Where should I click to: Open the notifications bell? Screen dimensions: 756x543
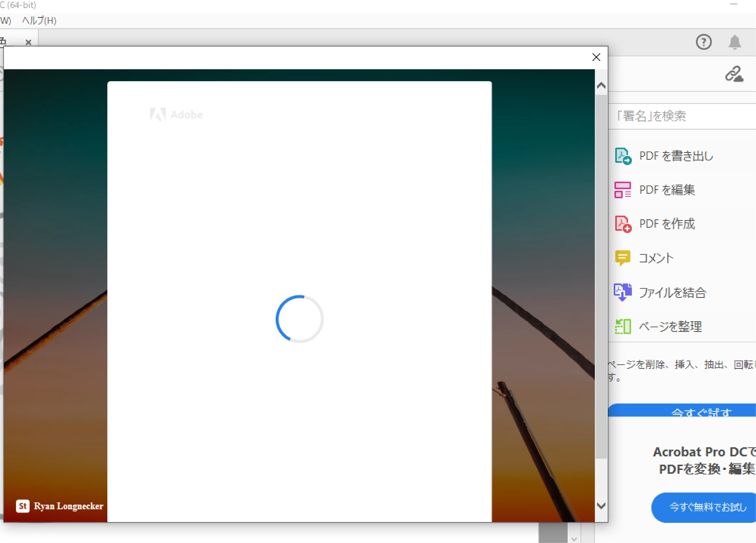(x=735, y=42)
